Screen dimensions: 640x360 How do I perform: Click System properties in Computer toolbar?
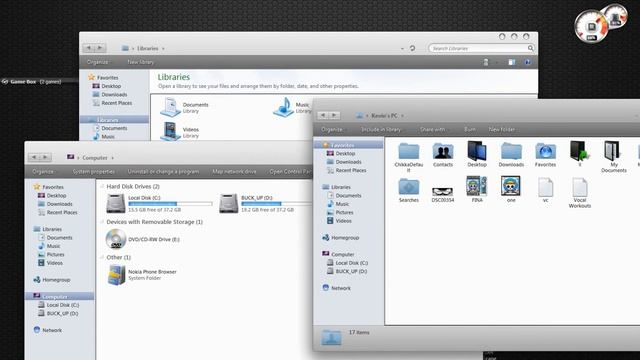pos(93,171)
